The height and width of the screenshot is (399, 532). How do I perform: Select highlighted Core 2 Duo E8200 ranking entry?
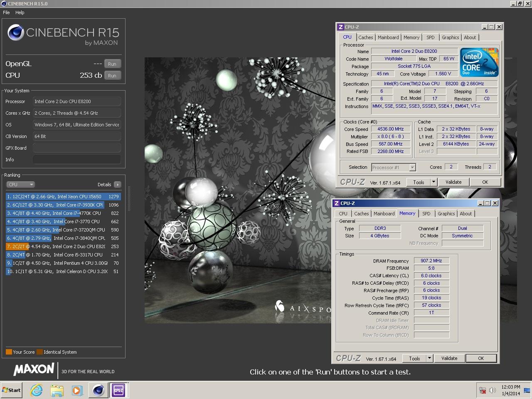pyautogui.click(x=63, y=246)
